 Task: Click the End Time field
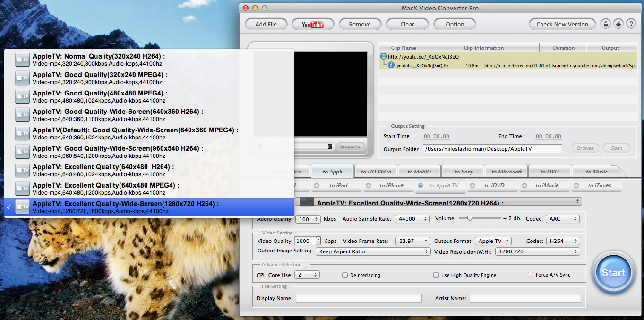click(x=549, y=136)
